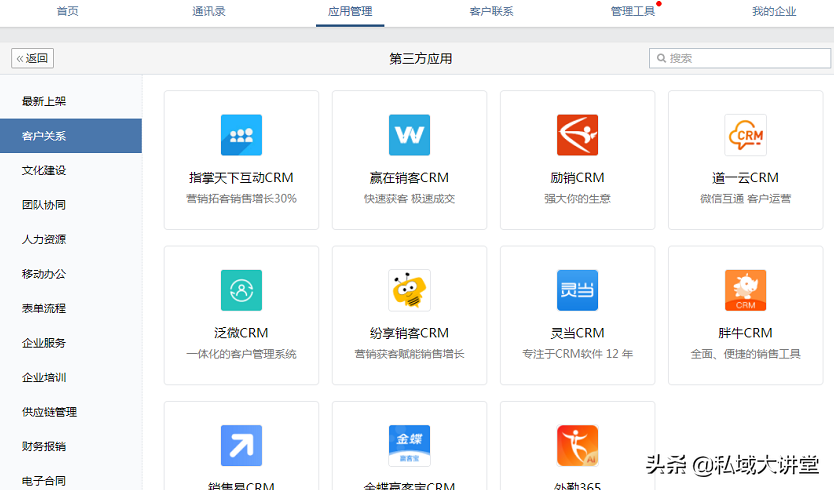Click the 客户联系 top tab
The height and width of the screenshot is (490, 834).
point(491,11)
